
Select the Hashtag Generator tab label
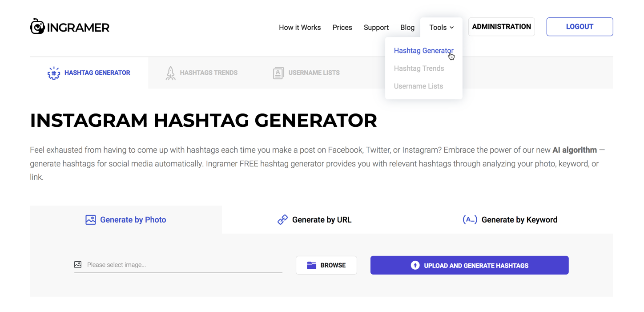[x=97, y=73]
